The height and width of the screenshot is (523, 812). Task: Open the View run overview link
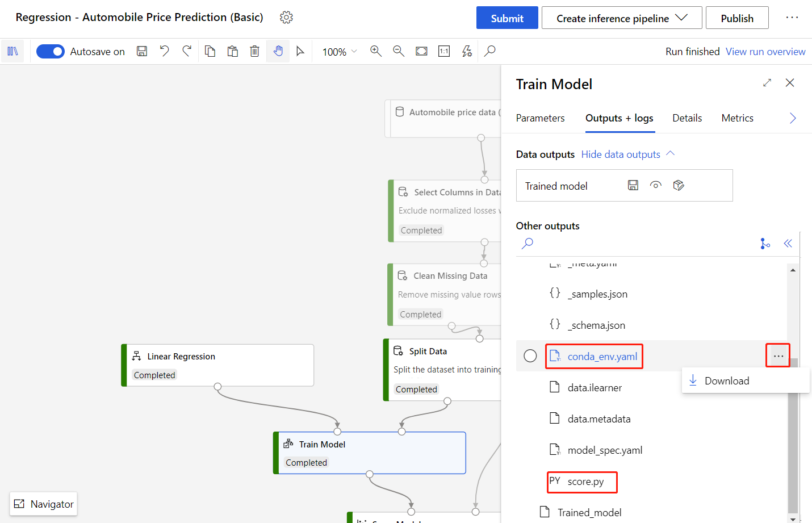pos(765,52)
